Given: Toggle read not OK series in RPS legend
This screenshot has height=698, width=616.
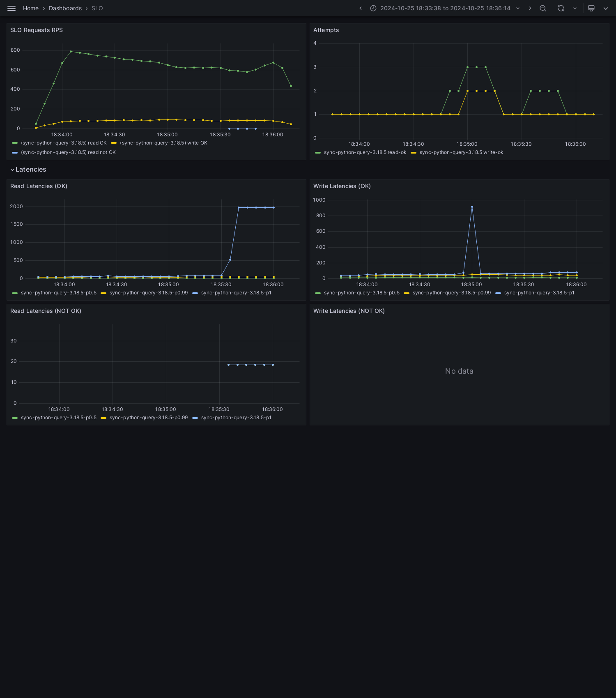Looking at the screenshot, I should (x=68, y=152).
